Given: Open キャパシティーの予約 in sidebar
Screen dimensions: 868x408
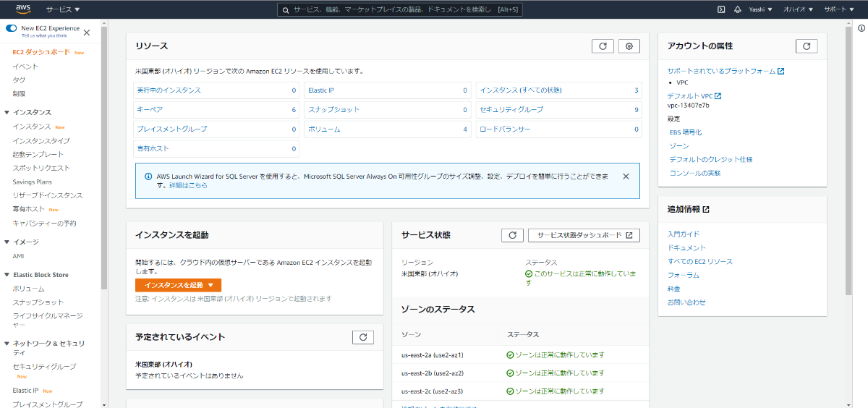Looking at the screenshot, I should [x=44, y=224].
